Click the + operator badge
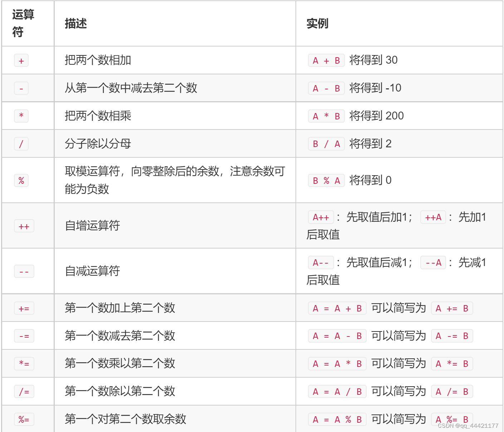Screen dimensions: 504x432 click(x=21, y=60)
